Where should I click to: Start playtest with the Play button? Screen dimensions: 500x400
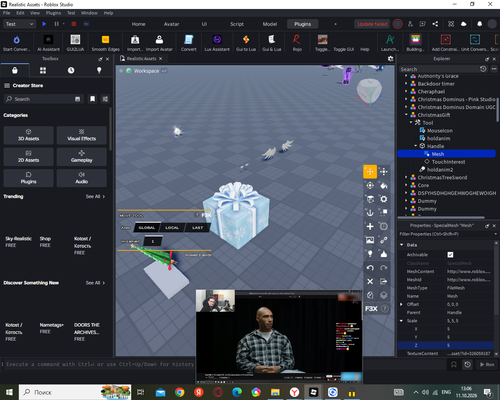(x=44, y=24)
